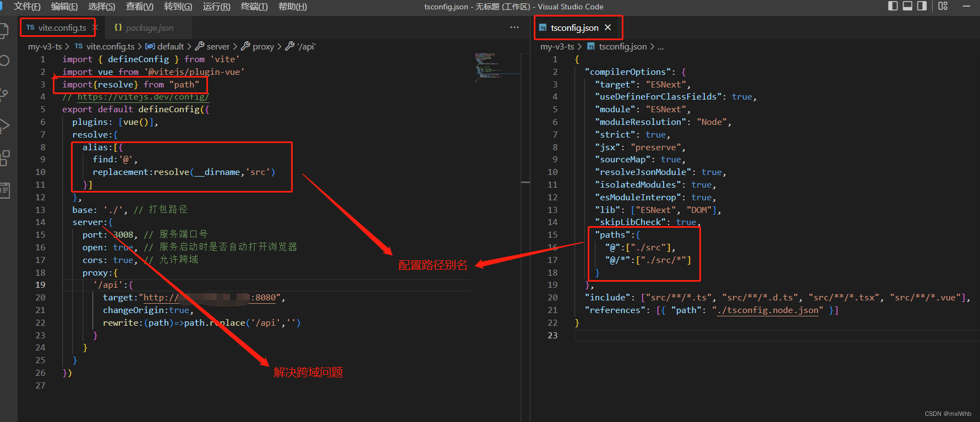The width and height of the screenshot is (980, 422).
Task: Open the 编辑(E) menu
Action: (64, 7)
